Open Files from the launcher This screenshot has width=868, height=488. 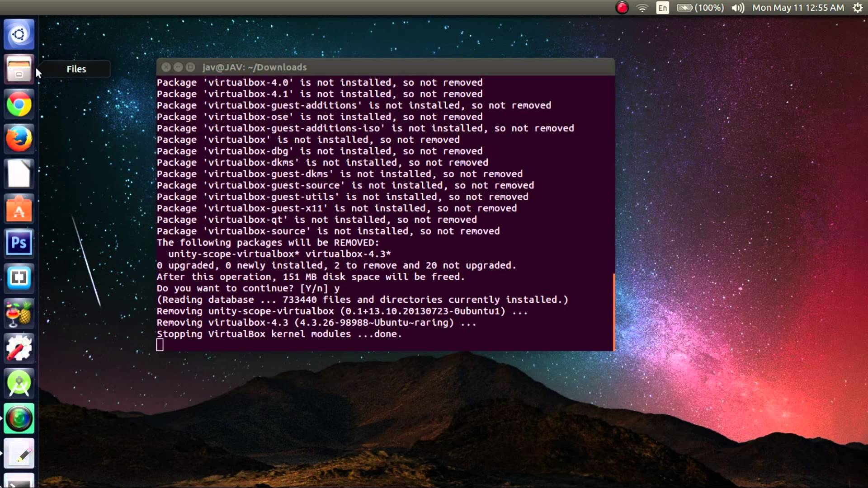pyautogui.click(x=19, y=69)
